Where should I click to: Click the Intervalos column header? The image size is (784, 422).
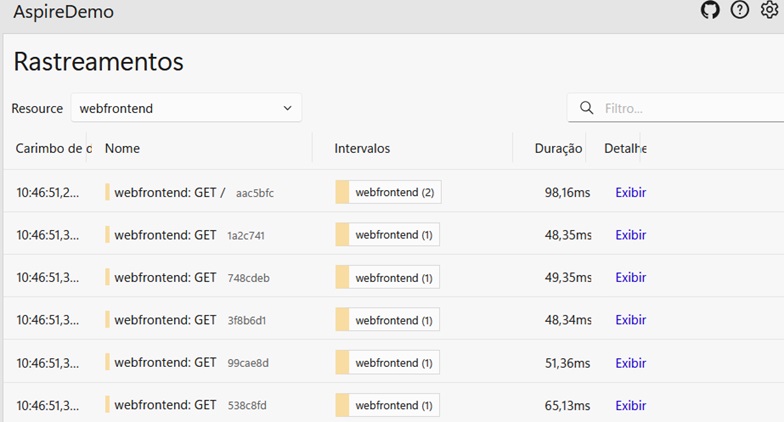click(x=362, y=148)
